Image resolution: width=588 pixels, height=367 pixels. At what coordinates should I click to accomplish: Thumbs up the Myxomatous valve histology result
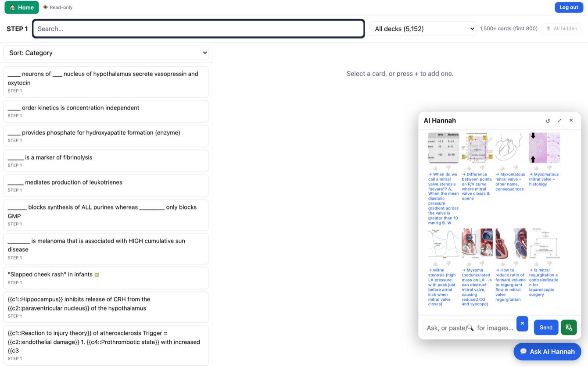(x=536, y=168)
